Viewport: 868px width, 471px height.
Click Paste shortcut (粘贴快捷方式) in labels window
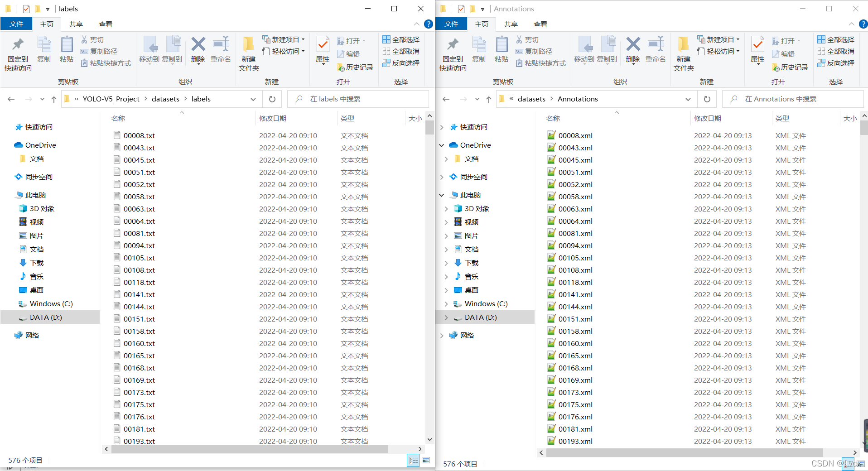point(106,63)
